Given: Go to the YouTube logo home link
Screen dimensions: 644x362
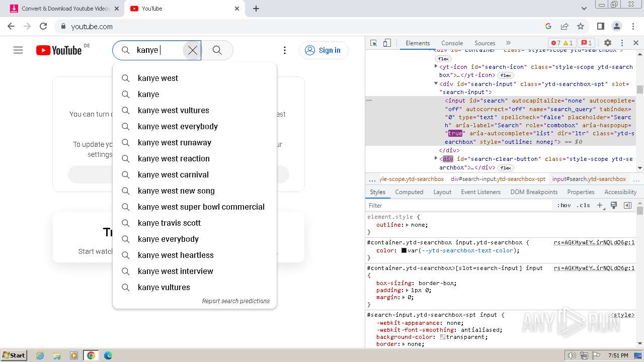Looking at the screenshot, I should point(59,50).
